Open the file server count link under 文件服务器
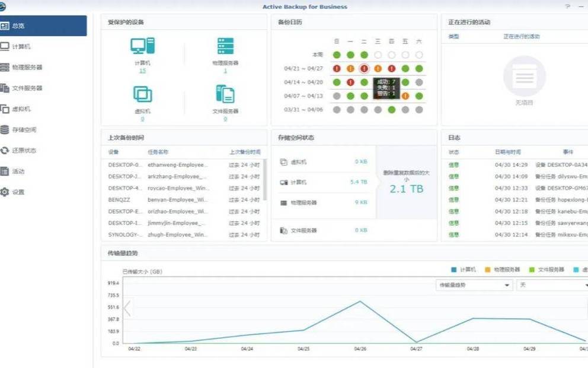The height and width of the screenshot is (368, 588). (225, 119)
